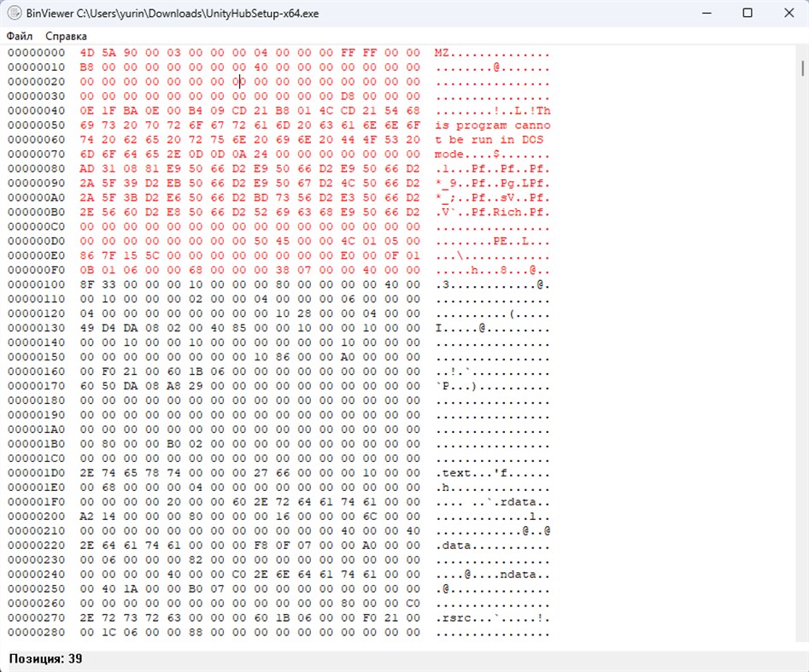Click ASCII text starting with 'mode'
This screenshot has height=672, width=809.
point(493,155)
